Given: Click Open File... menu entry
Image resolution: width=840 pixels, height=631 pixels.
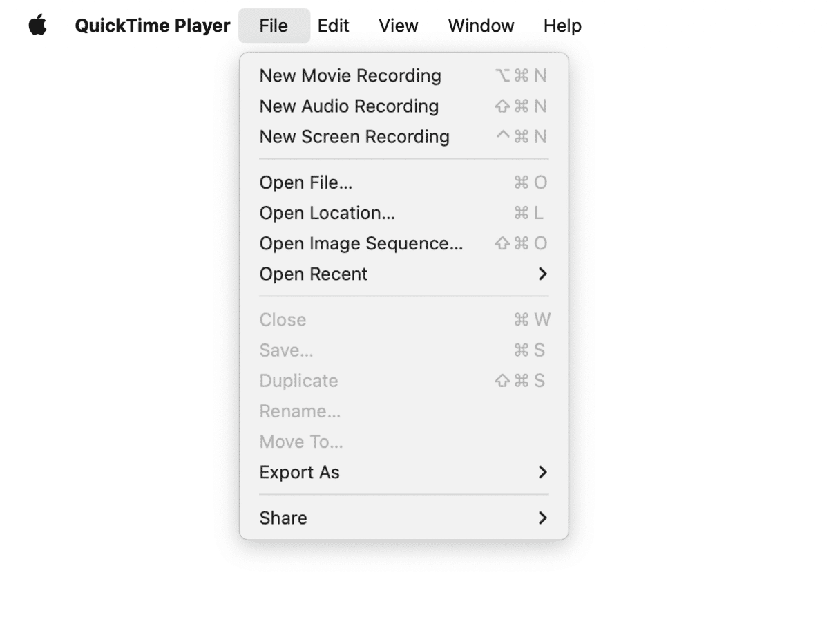Looking at the screenshot, I should point(306,182).
